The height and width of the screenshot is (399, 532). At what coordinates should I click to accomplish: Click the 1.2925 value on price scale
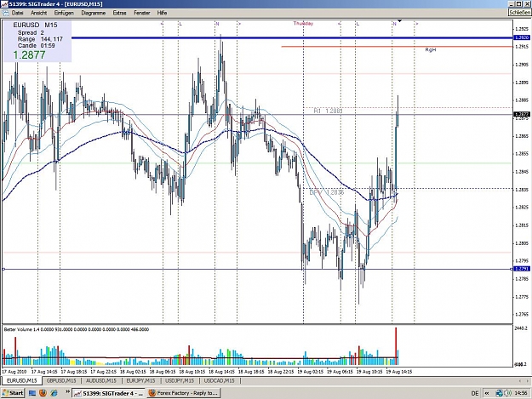coord(522,29)
